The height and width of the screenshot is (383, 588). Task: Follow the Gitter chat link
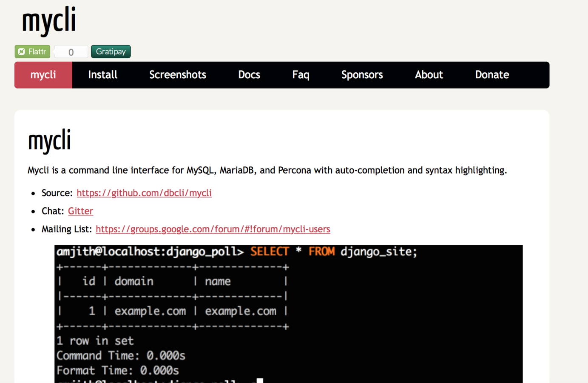pyautogui.click(x=80, y=211)
